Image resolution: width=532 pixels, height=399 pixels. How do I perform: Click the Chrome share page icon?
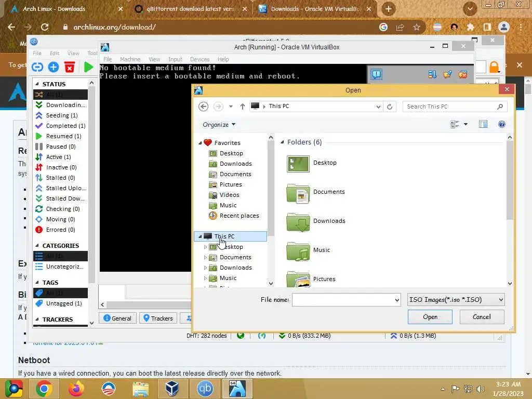tap(400, 27)
